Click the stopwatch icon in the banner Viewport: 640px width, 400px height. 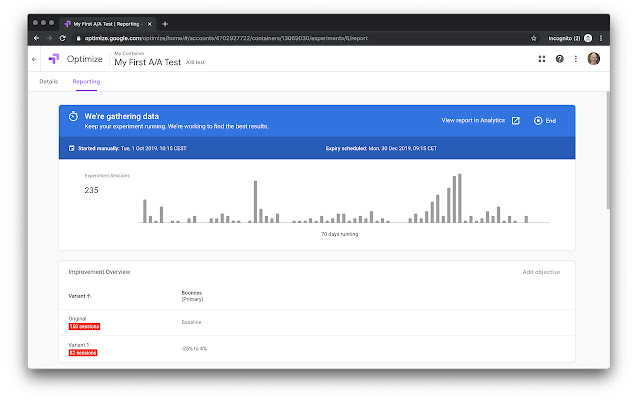click(x=73, y=116)
